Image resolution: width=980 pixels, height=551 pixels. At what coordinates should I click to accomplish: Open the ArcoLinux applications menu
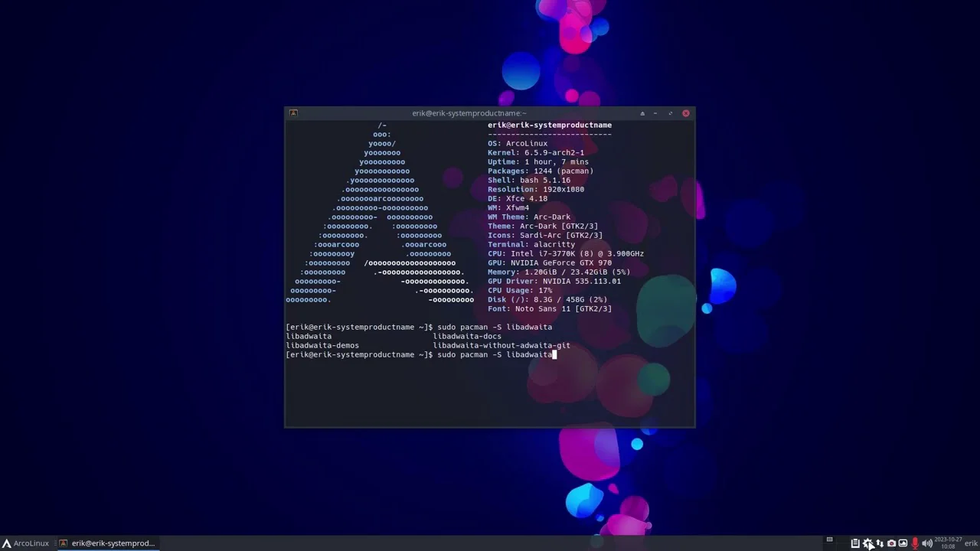pyautogui.click(x=25, y=543)
